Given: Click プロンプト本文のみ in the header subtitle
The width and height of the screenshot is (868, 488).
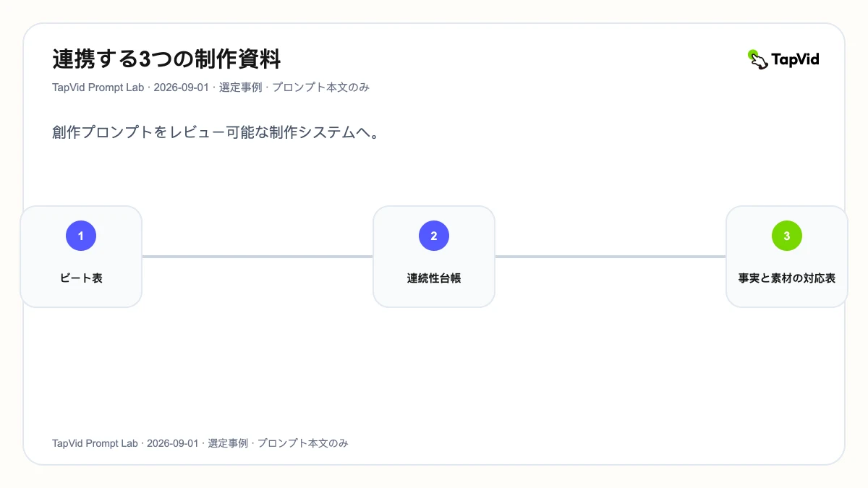Looking at the screenshot, I should (x=320, y=87).
